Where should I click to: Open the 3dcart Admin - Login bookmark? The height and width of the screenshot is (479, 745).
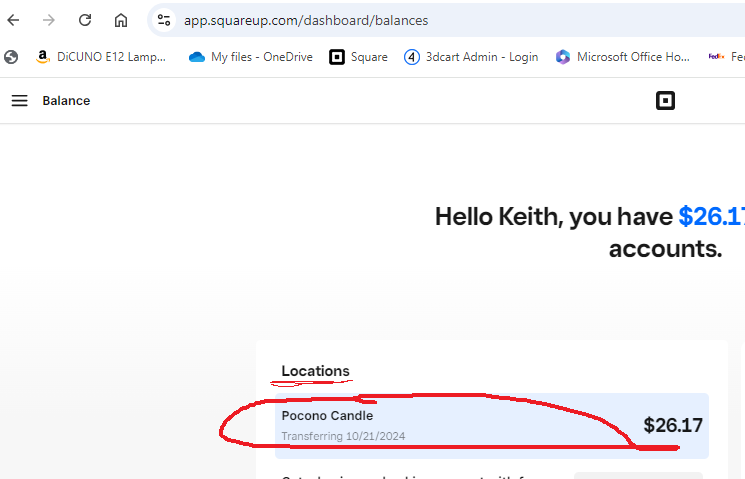471,57
